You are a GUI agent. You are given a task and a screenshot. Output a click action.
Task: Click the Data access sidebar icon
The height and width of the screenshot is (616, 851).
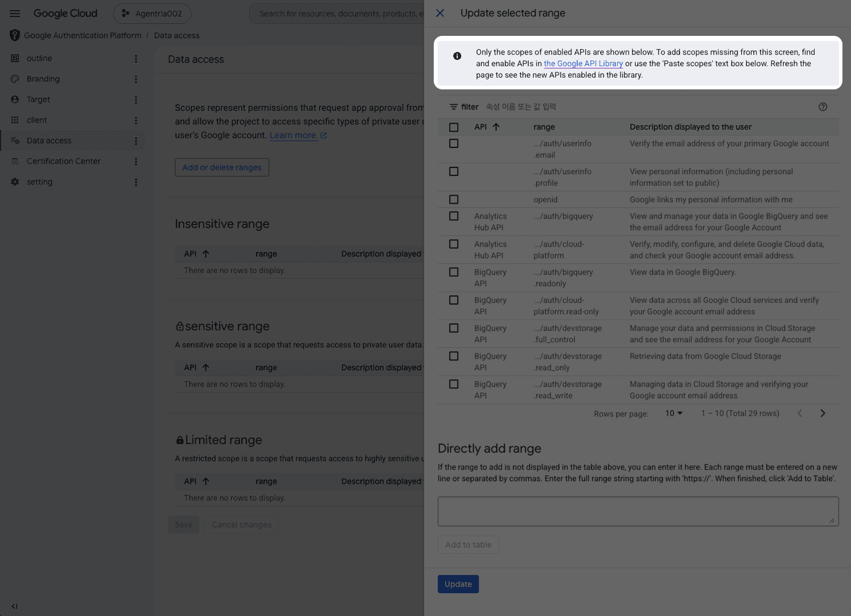coord(15,141)
